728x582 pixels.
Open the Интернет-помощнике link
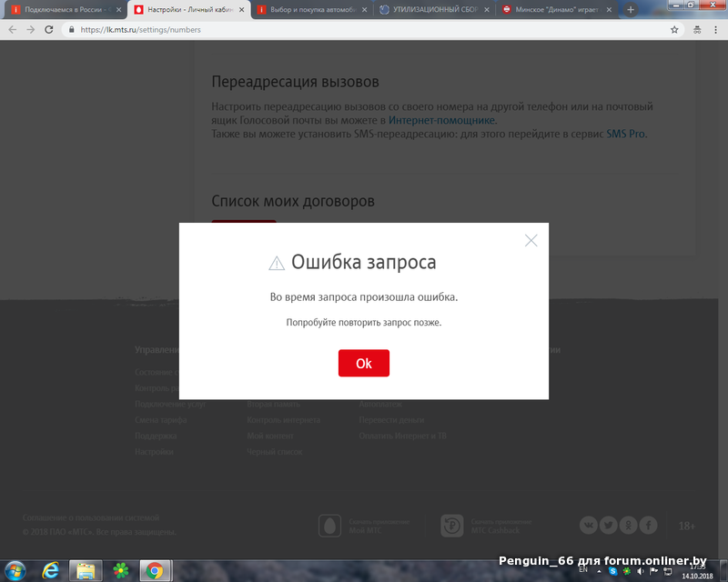click(x=441, y=120)
